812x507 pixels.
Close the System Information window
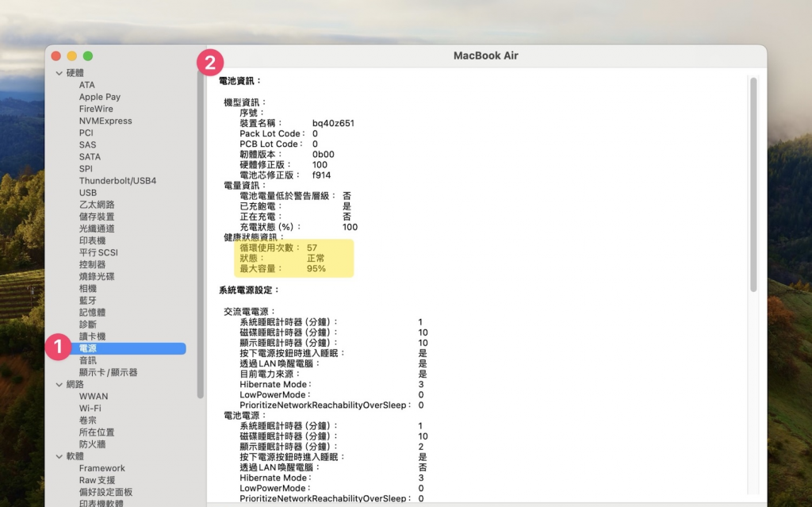click(x=56, y=56)
